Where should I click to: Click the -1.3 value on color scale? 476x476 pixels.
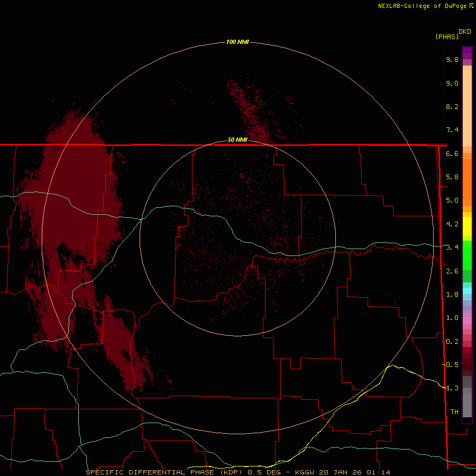click(x=451, y=388)
